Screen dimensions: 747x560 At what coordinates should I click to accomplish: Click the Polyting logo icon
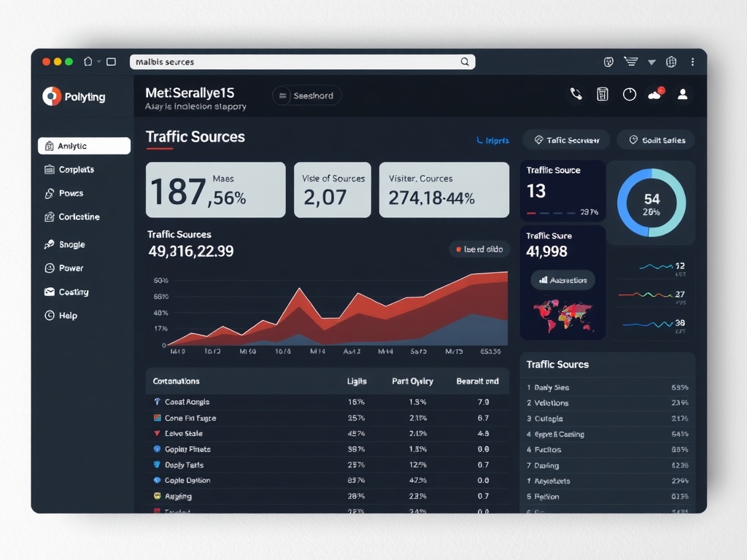pos(51,96)
